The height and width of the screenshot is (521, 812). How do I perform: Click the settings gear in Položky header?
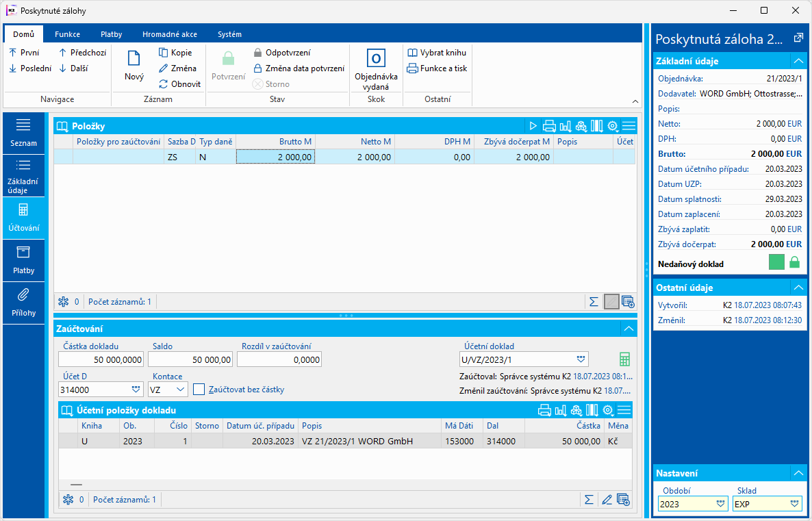pyautogui.click(x=613, y=126)
